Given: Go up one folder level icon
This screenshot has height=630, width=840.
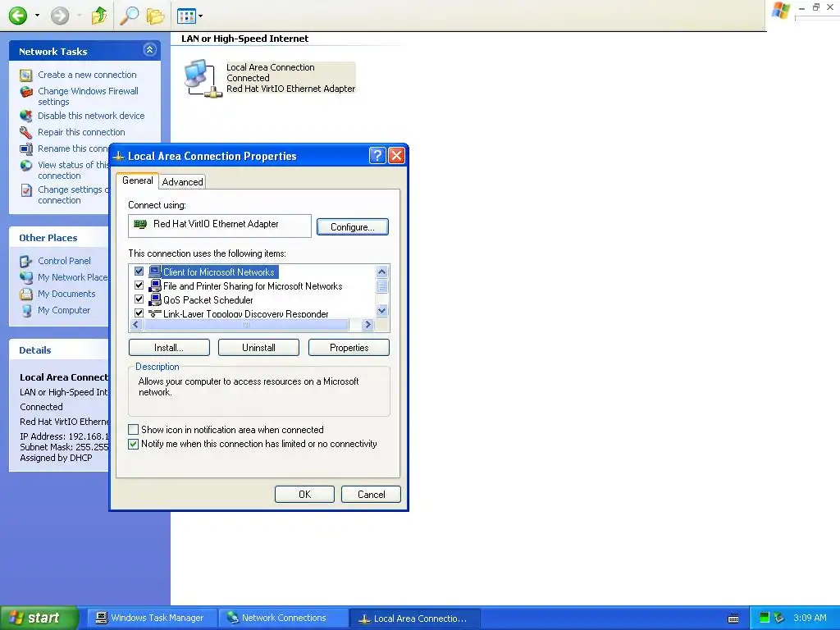Looking at the screenshot, I should [x=98, y=16].
